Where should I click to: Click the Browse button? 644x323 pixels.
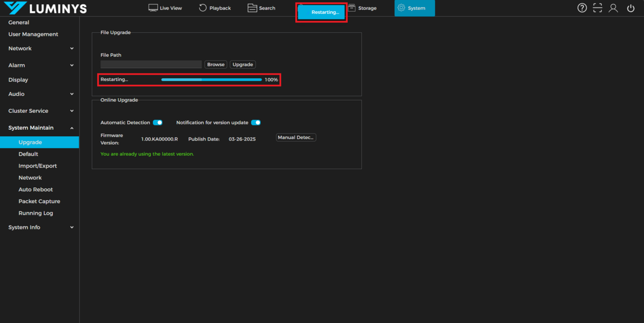pyautogui.click(x=216, y=64)
